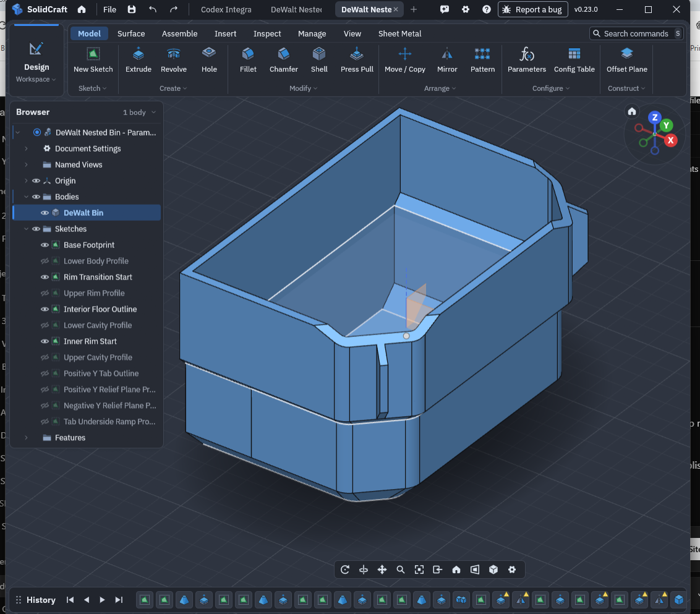700x614 pixels.
Task: Select the Mirror tool
Action: (447, 60)
